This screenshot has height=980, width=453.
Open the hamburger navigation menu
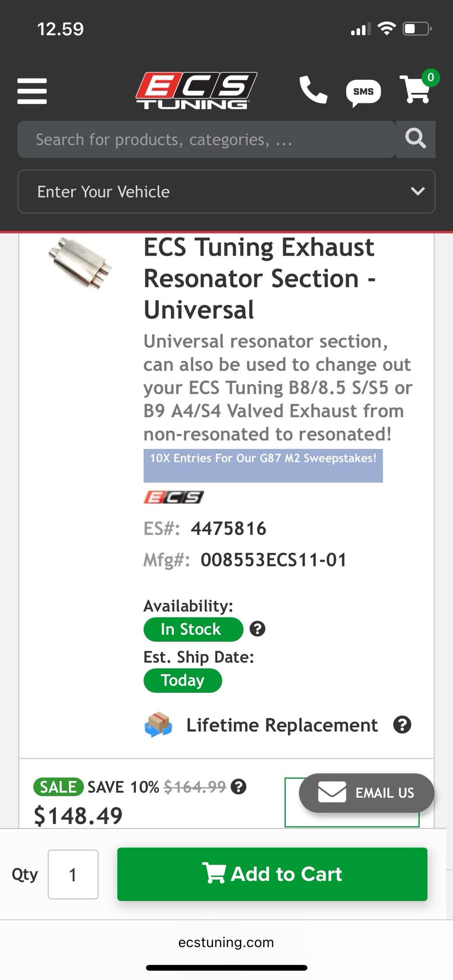(32, 91)
